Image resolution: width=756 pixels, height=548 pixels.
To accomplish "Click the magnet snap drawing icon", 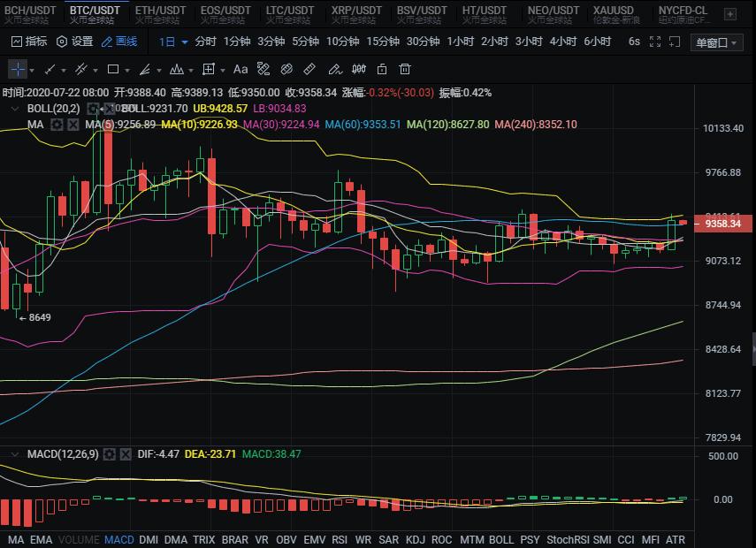I will (x=263, y=70).
